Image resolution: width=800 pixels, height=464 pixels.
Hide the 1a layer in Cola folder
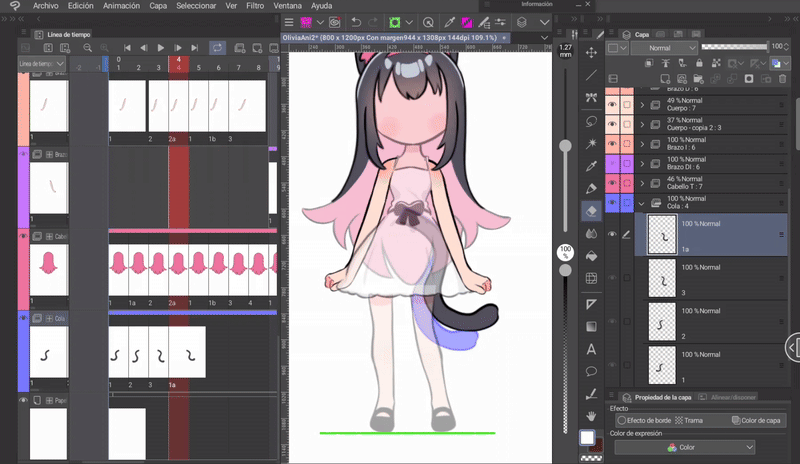coord(611,234)
